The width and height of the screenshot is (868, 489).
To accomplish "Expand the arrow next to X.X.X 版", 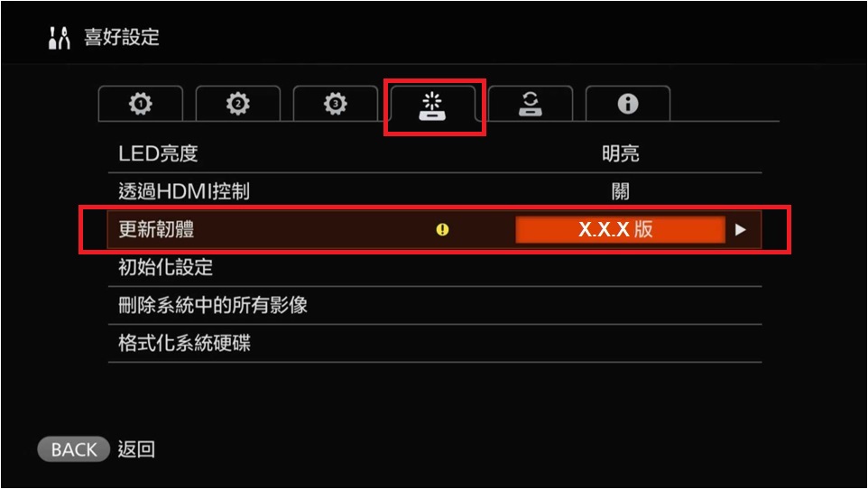I will pos(741,229).
